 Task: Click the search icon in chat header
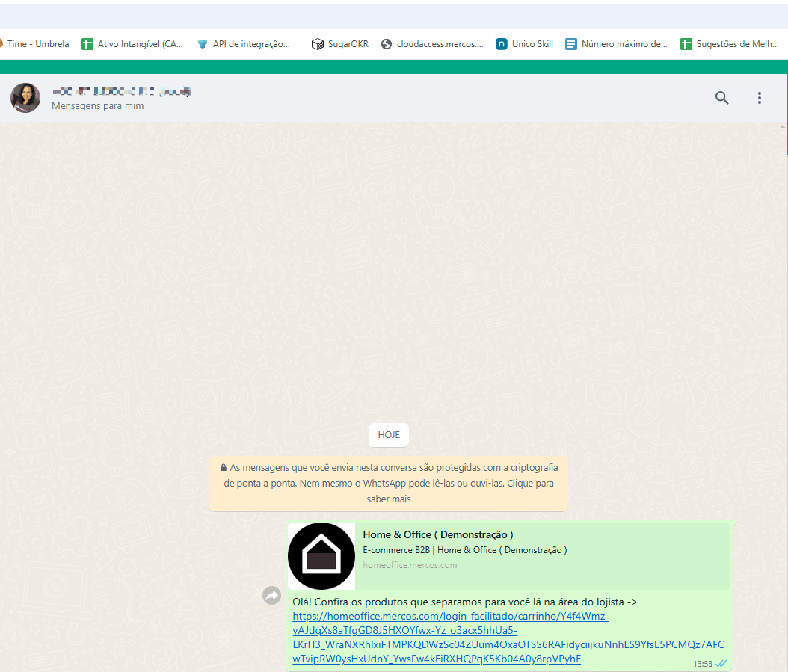click(x=721, y=98)
